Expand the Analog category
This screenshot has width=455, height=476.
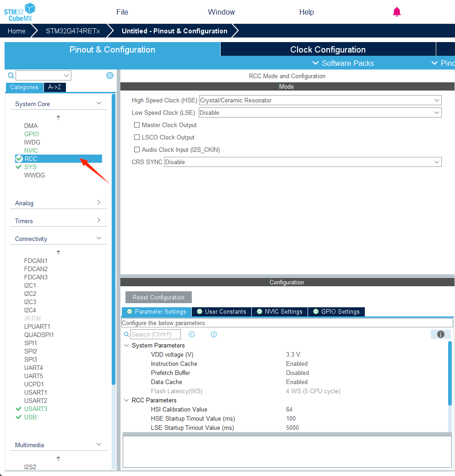(99, 203)
